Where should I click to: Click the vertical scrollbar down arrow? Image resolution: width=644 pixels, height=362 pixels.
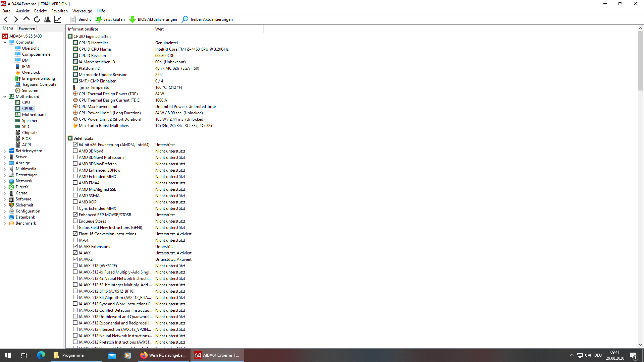pyautogui.click(x=640, y=345)
